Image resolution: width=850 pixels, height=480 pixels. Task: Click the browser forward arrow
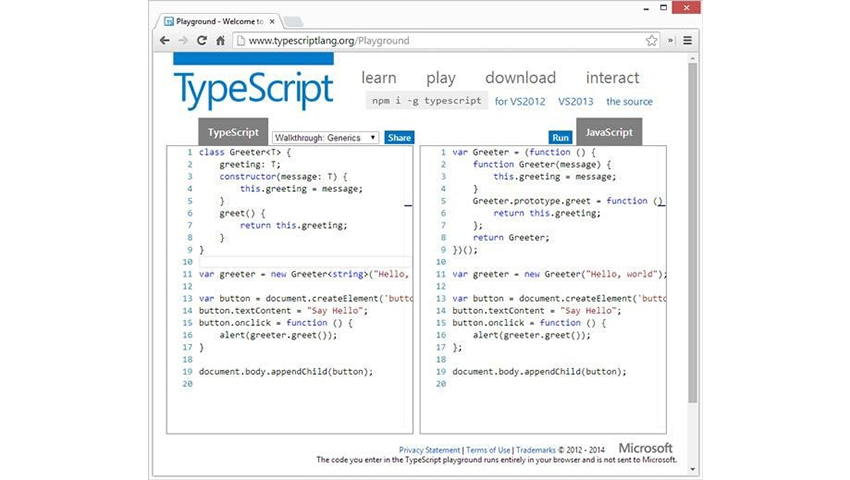(x=183, y=41)
